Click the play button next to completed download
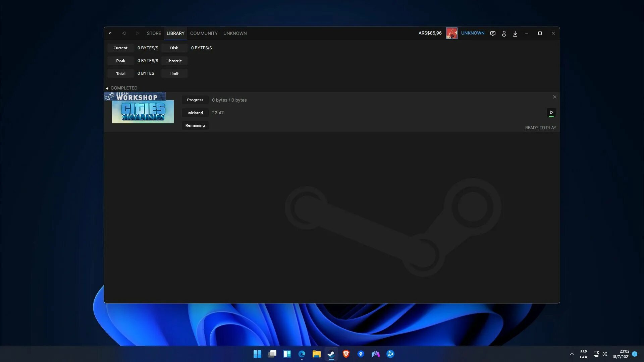This screenshot has width=644, height=362. (551, 113)
